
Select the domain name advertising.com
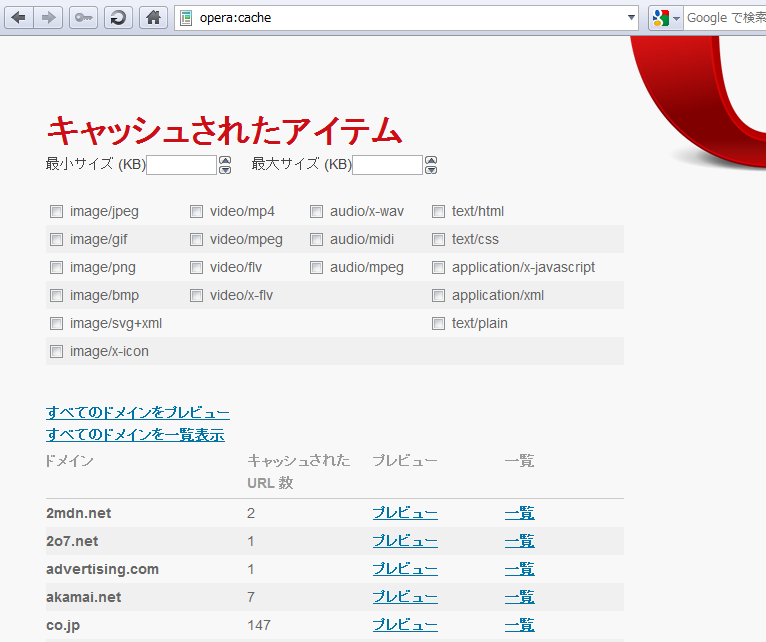pyautogui.click(x=103, y=569)
